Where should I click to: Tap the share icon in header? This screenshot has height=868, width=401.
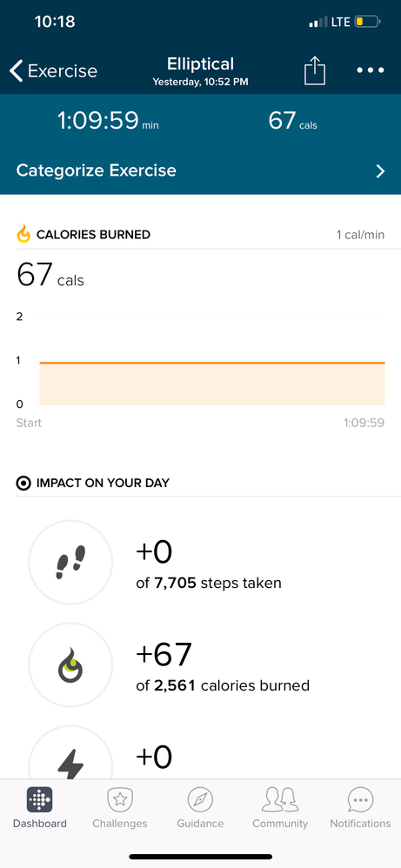(x=315, y=71)
